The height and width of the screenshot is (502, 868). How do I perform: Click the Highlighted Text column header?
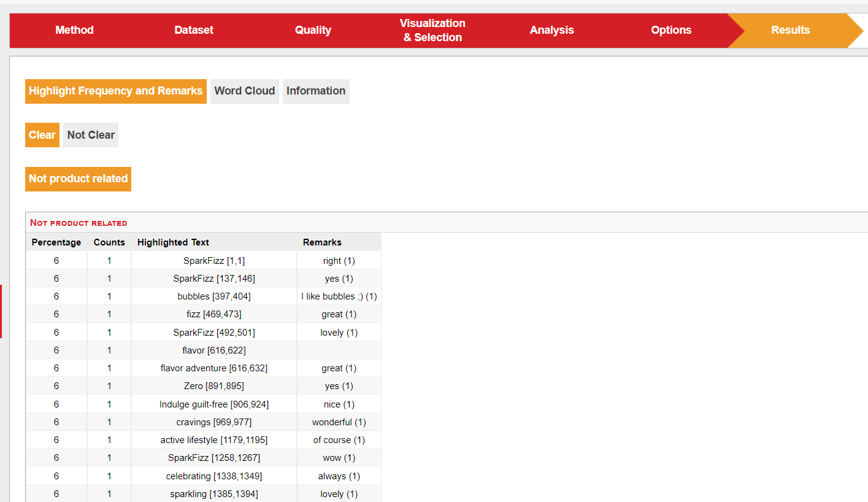coord(173,242)
